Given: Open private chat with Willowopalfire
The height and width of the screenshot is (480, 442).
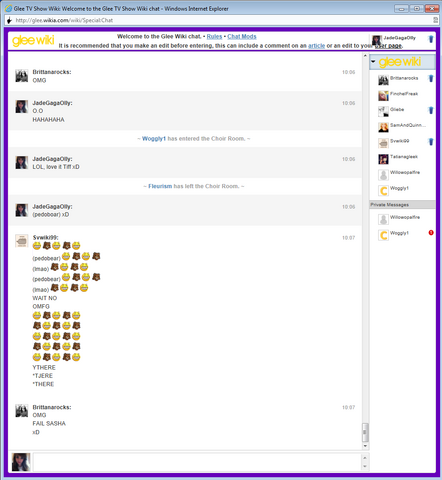Looking at the screenshot, I should (405, 217).
